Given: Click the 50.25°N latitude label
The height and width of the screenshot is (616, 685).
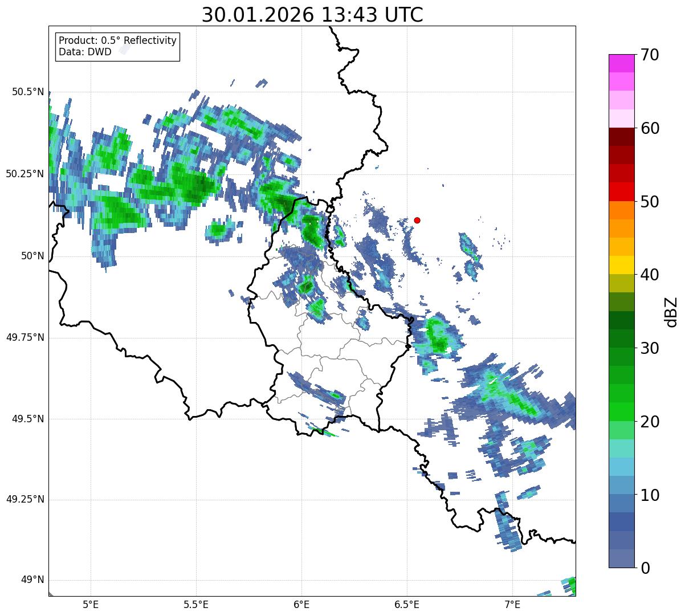Looking at the screenshot, I should (x=25, y=174).
